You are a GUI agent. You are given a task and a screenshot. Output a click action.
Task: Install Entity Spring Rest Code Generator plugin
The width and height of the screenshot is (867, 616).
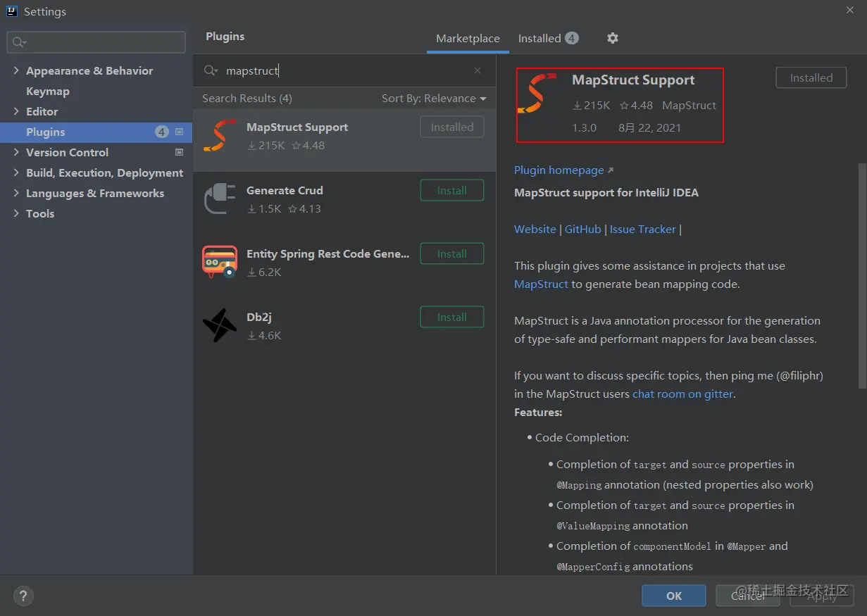[x=452, y=253]
